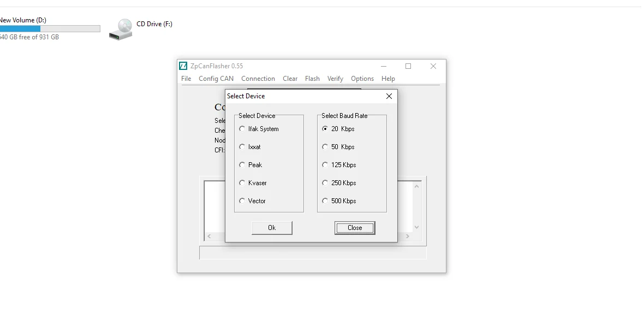Close the Select Device dialog with X

pyautogui.click(x=389, y=96)
